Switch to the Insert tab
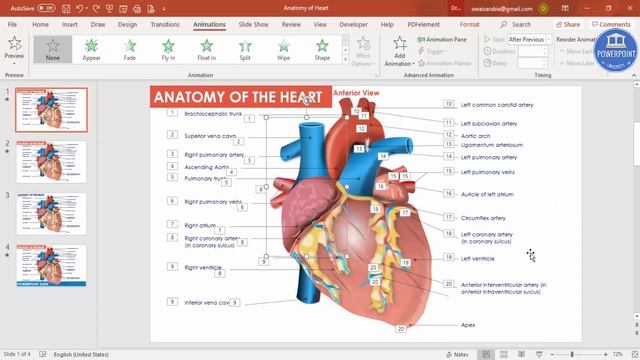 [x=70, y=24]
